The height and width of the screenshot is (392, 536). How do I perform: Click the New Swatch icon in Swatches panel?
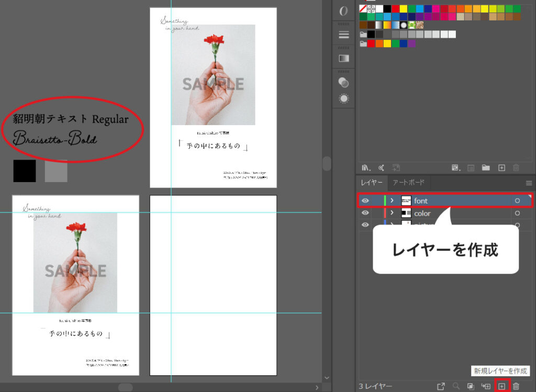[x=501, y=167]
